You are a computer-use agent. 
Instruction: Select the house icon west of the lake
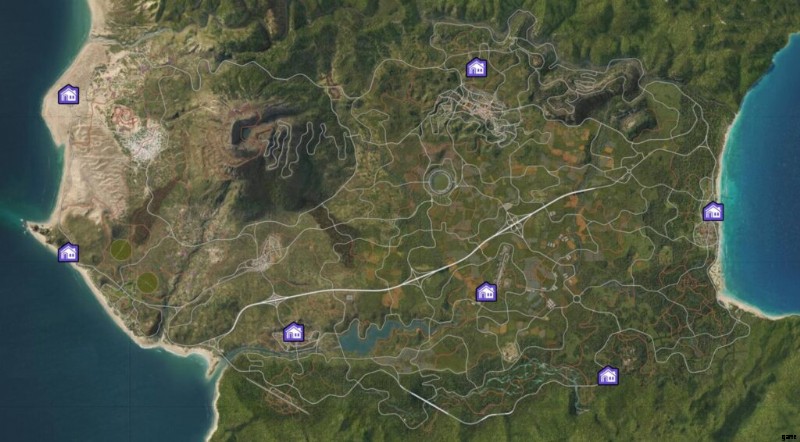pos(293,332)
